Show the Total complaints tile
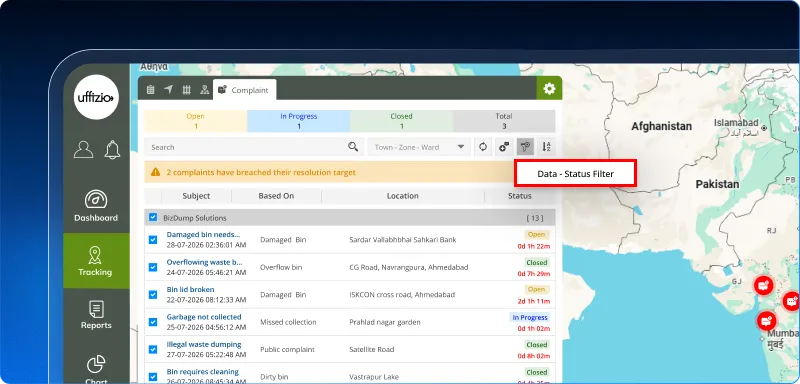Image resolution: width=800 pixels, height=384 pixels. point(504,121)
